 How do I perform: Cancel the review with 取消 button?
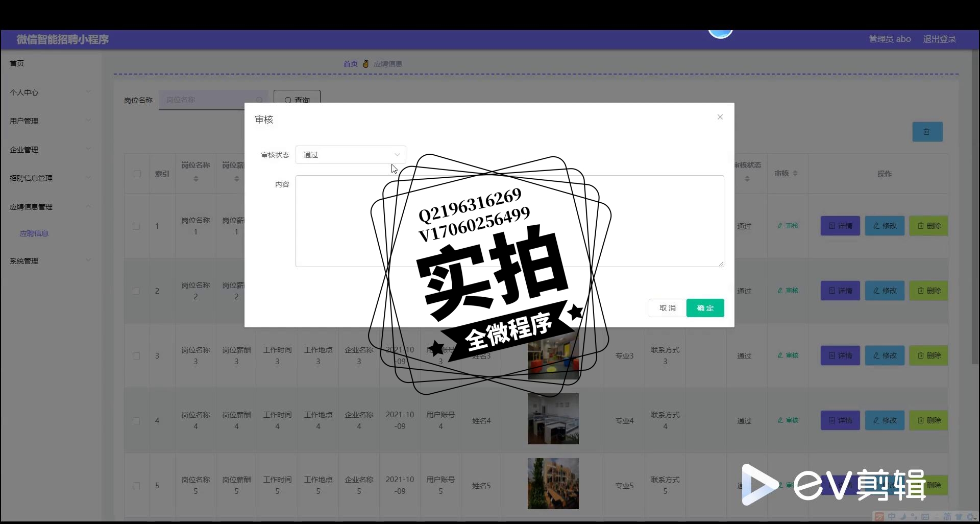[667, 308]
